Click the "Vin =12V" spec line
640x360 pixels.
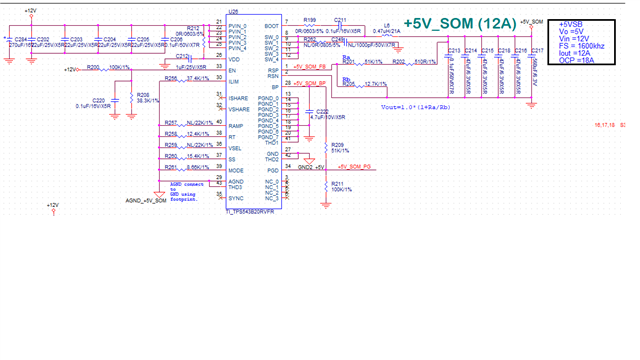[x=573, y=39]
